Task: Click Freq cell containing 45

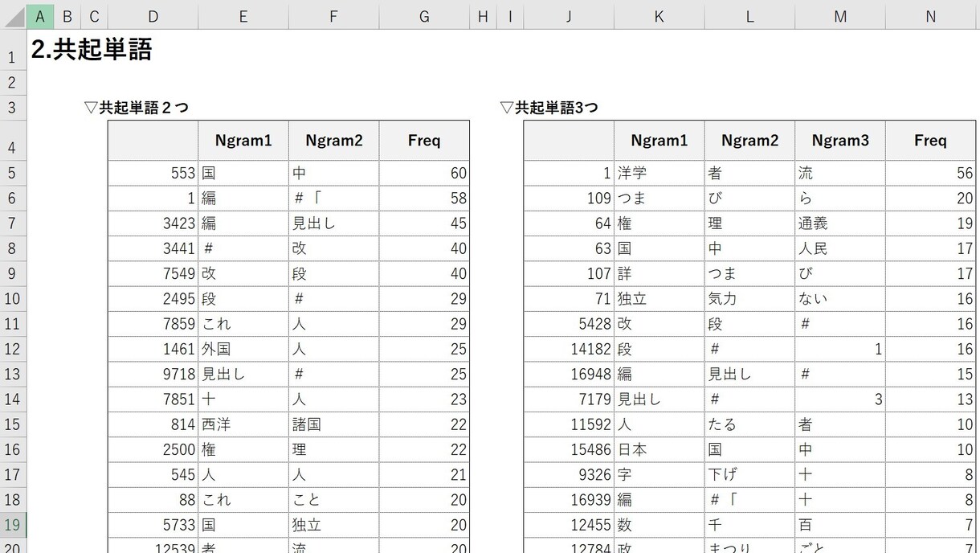Action: (424, 223)
